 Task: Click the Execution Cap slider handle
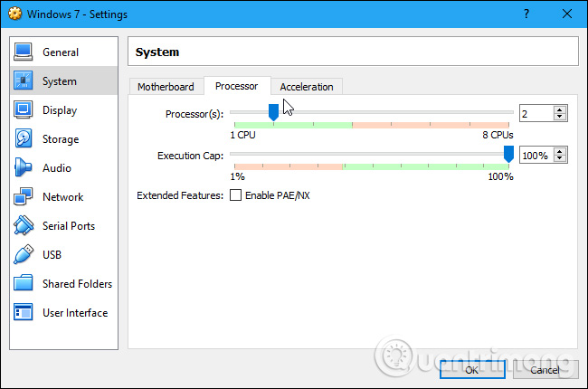click(x=508, y=154)
